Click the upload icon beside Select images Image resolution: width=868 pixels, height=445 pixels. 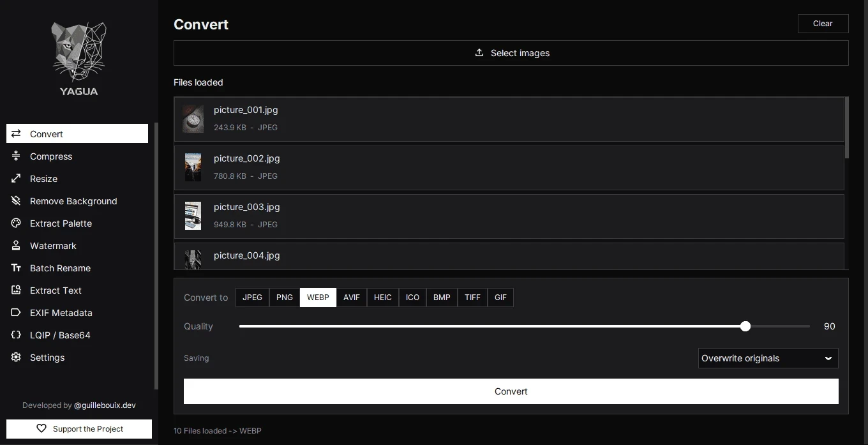pos(479,53)
